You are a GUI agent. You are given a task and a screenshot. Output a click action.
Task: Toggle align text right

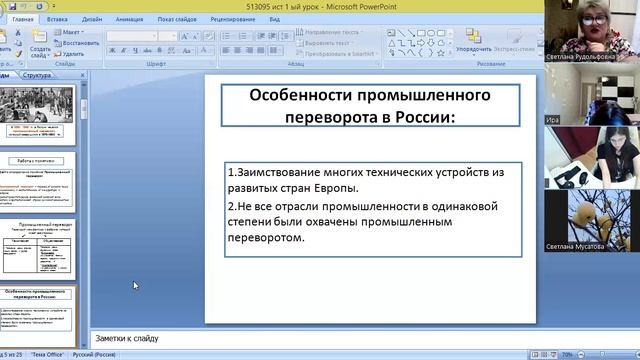[x=249, y=50]
